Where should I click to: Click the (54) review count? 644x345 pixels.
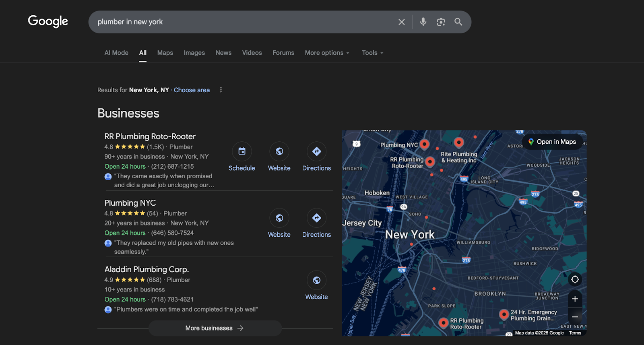(153, 213)
